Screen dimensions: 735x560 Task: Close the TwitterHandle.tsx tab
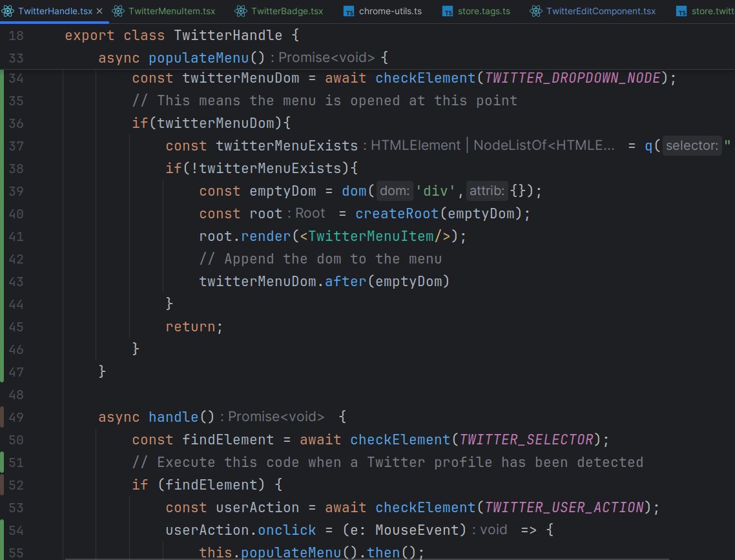pyautogui.click(x=99, y=11)
